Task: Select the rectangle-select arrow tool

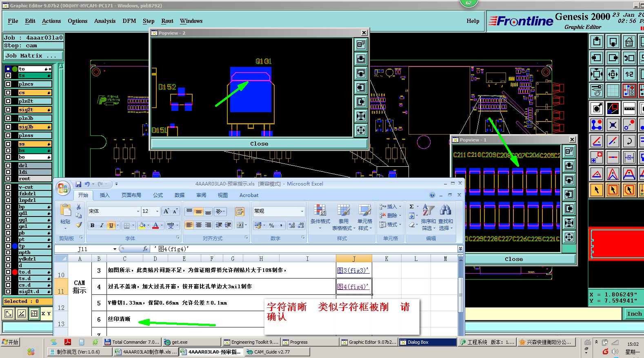Action: click(x=613, y=190)
